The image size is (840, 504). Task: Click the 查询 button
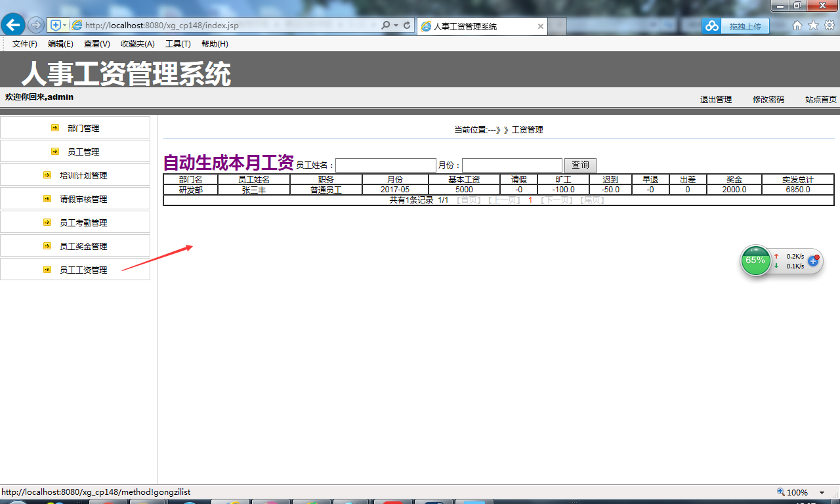(580, 165)
